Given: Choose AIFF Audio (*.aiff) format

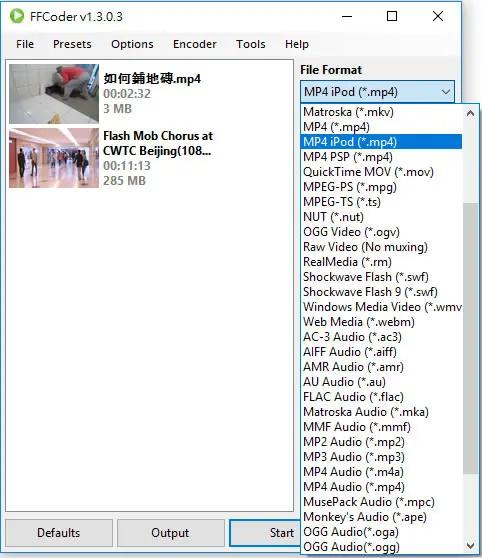Looking at the screenshot, I should pyautogui.click(x=382, y=352).
